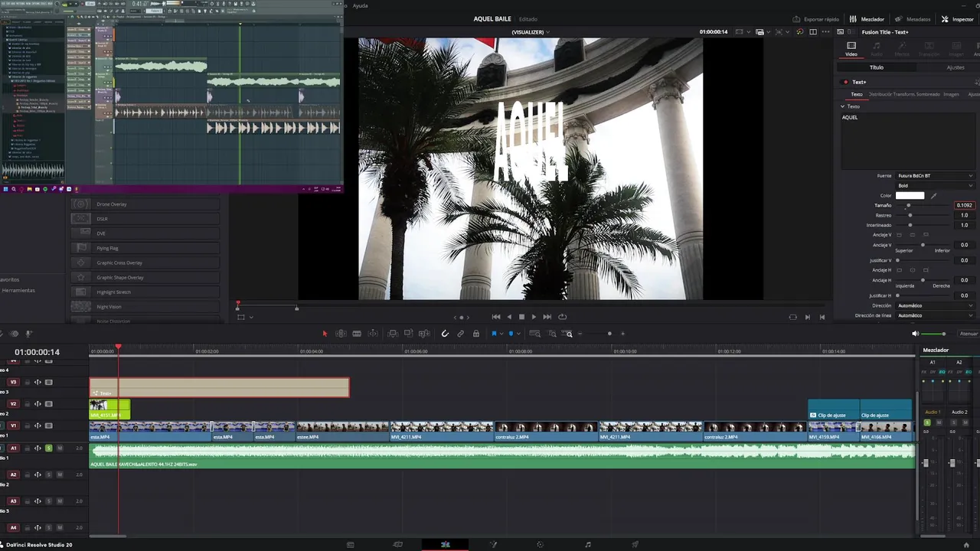Toggle the linked selection chain icon

pyautogui.click(x=460, y=334)
